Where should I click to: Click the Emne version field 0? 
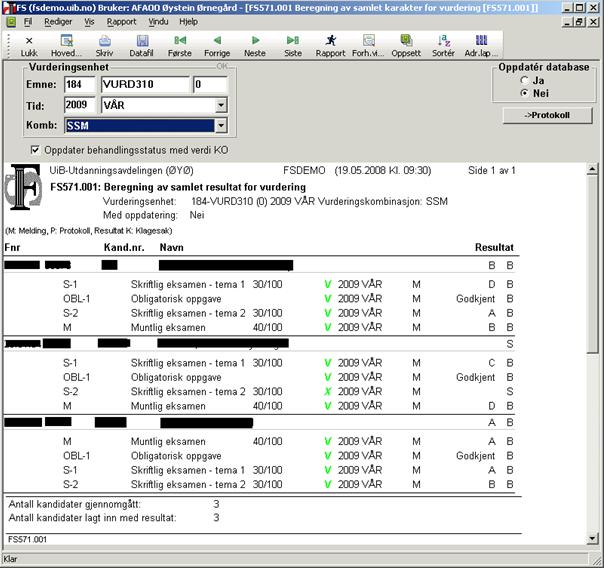(x=210, y=84)
